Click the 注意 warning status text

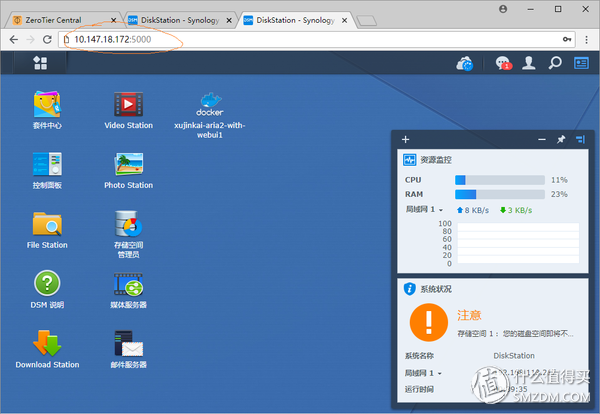pos(469,315)
